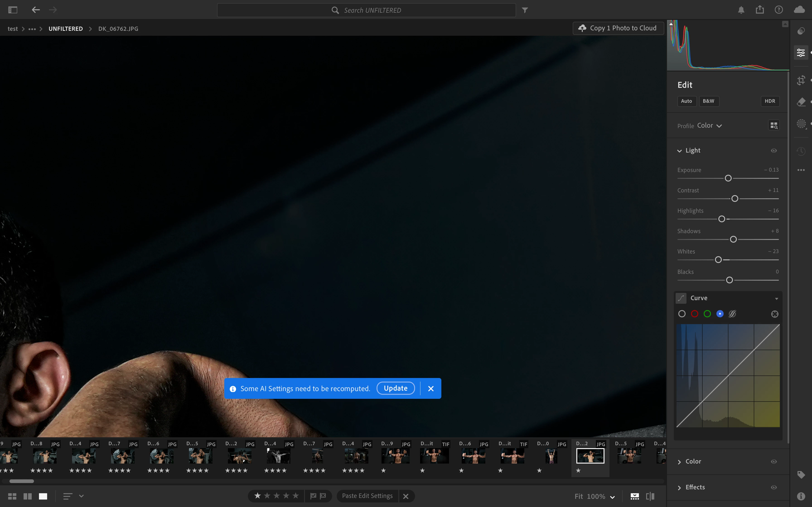
Task: Open the Crop tool
Action: click(801, 80)
